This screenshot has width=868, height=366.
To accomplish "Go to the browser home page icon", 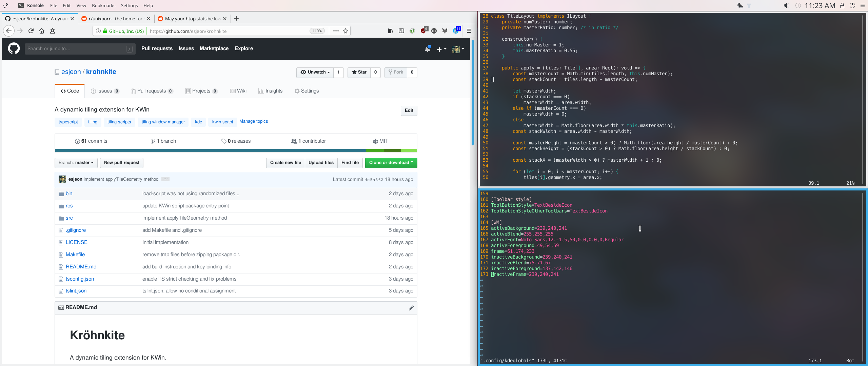I will (x=42, y=31).
